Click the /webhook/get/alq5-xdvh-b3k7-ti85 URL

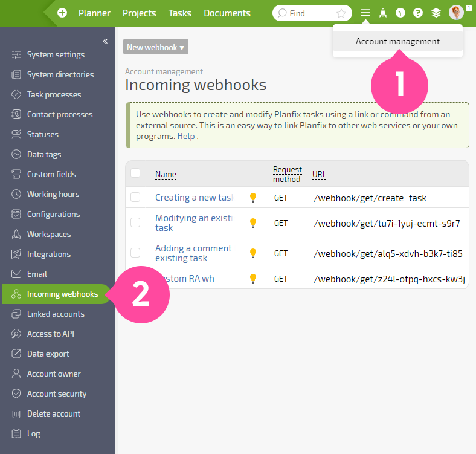coord(388,254)
